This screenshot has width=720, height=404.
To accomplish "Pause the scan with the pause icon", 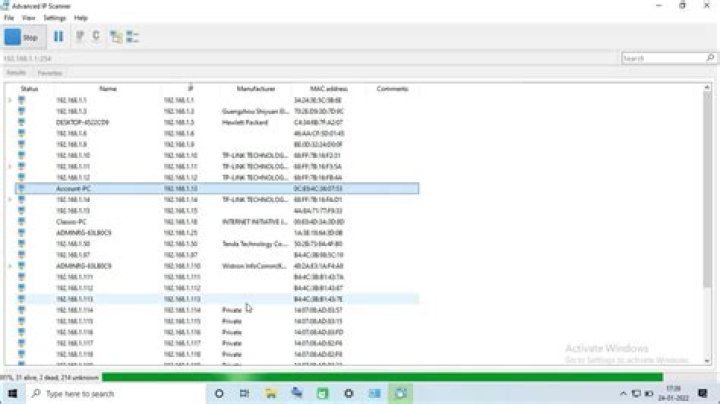I will tap(58, 37).
